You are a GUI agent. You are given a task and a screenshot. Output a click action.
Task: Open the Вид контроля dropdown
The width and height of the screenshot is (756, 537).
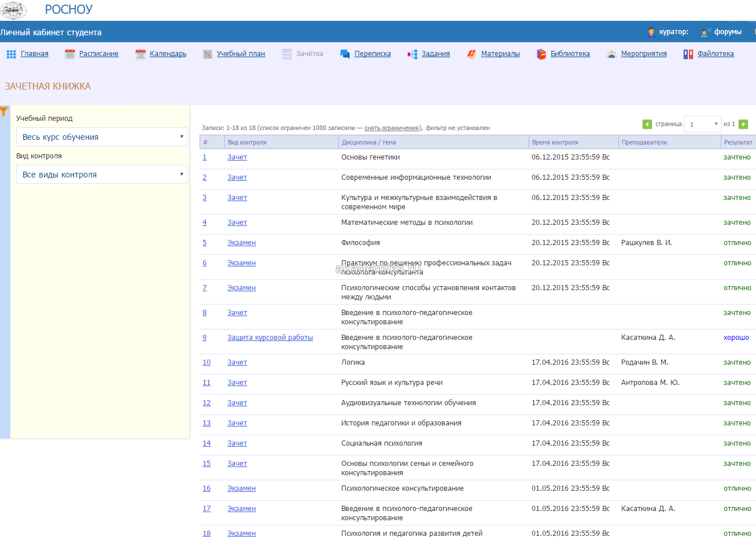click(x=102, y=175)
